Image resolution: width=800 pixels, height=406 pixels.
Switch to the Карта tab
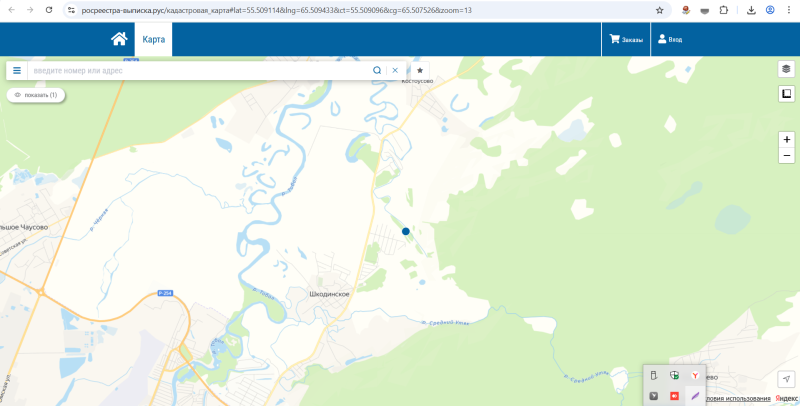click(154, 39)
